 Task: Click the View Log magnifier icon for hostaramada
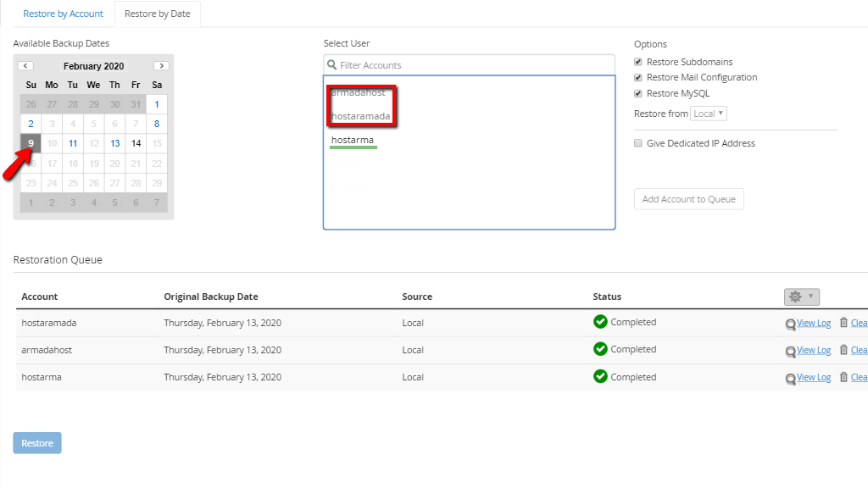[x=791, y=324]
